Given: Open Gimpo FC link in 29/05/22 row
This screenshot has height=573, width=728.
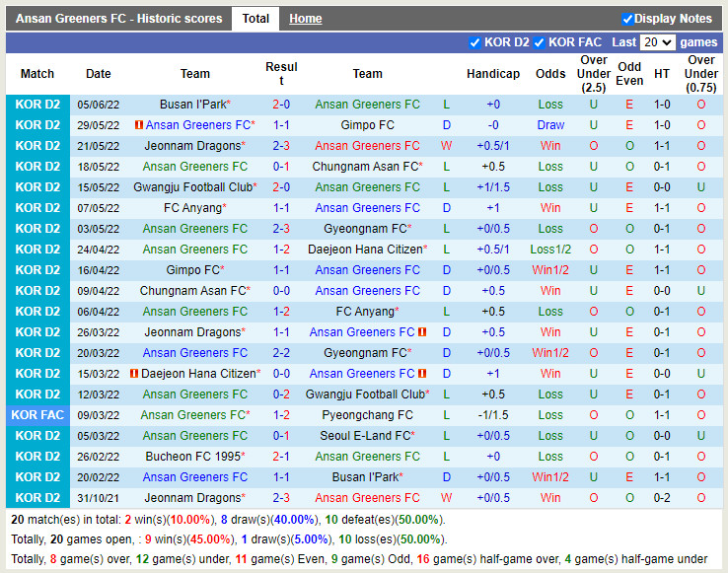Looking at the screenshot, I should (367, 125).
